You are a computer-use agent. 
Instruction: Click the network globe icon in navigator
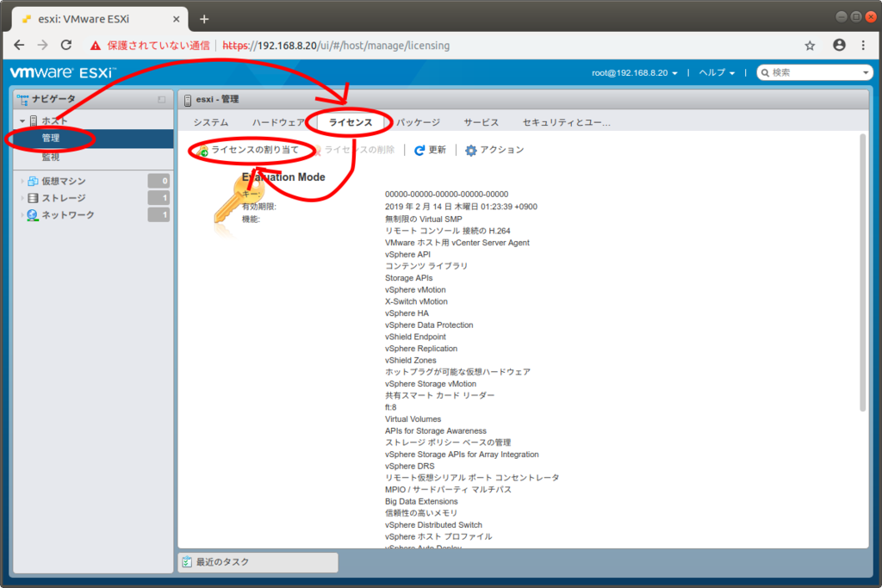coord(33,214)
